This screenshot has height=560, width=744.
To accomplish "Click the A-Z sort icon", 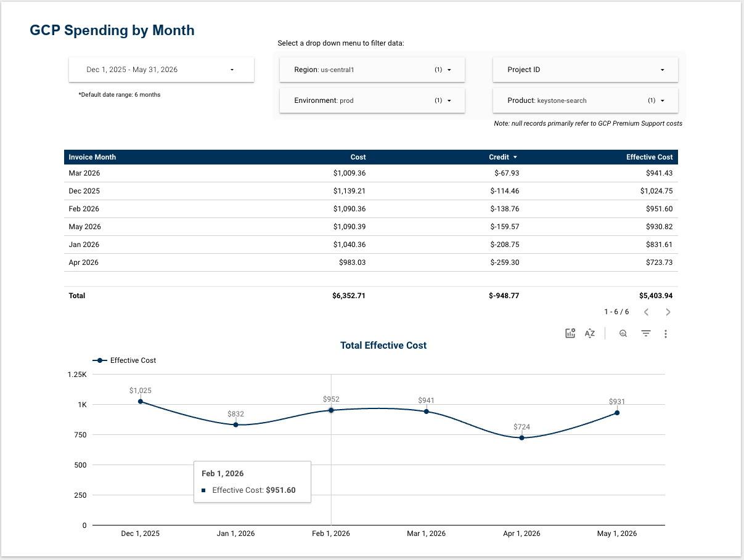I will [590, 333].
